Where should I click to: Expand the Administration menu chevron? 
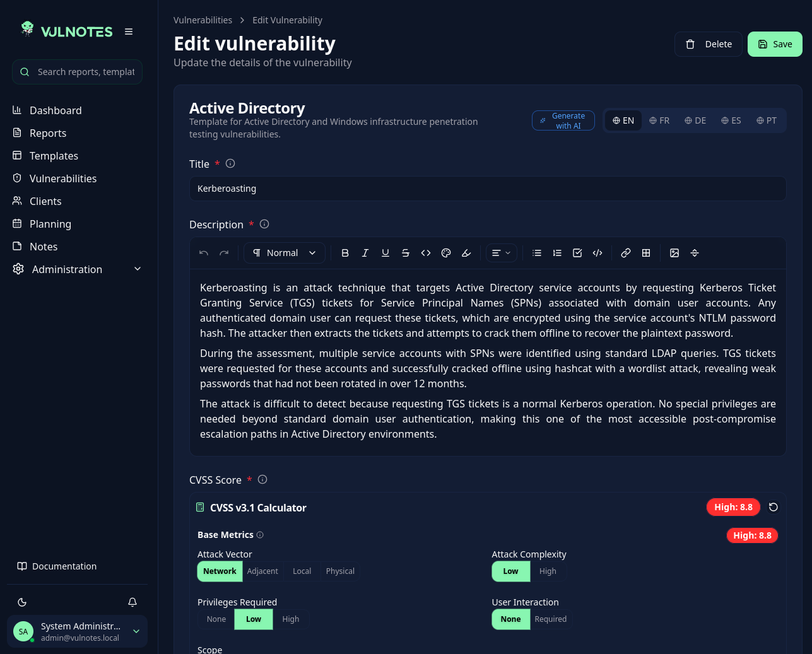(138, 269)
